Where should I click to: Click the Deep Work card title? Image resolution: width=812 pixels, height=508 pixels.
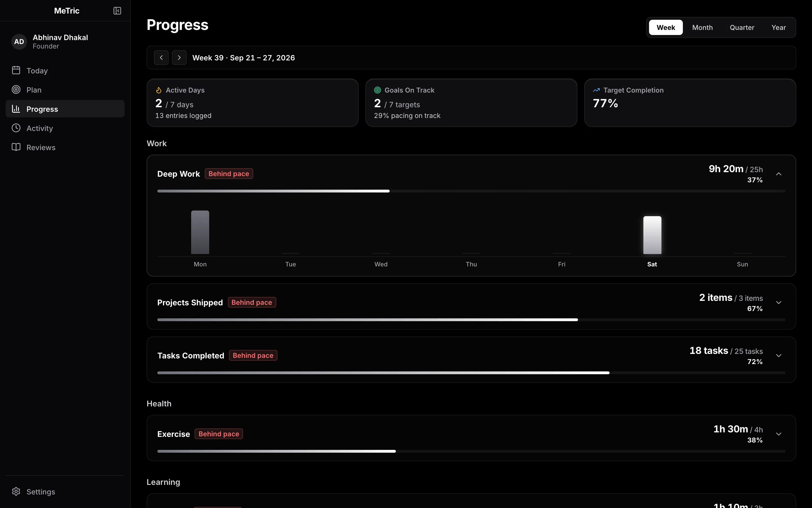tap(178, 174)
